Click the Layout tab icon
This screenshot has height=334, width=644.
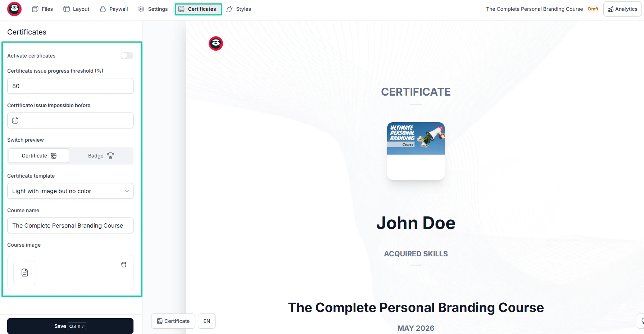[67, 9]
